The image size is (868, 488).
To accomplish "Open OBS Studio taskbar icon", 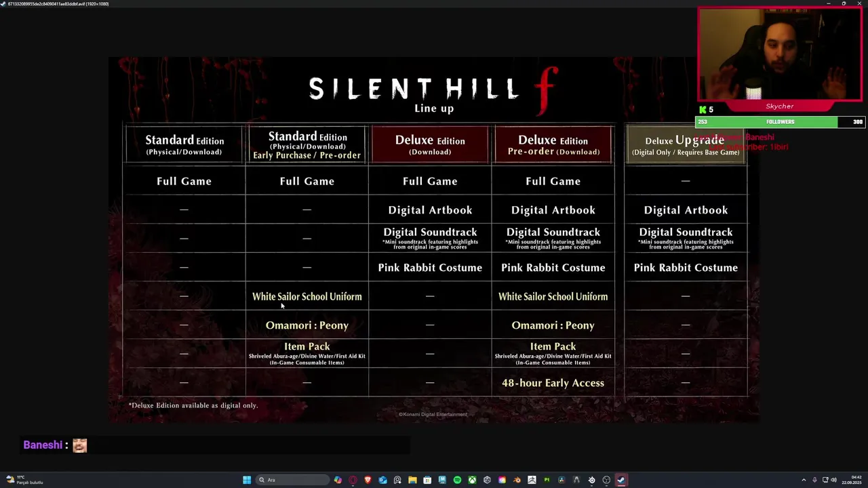I will tap(606, 480).
